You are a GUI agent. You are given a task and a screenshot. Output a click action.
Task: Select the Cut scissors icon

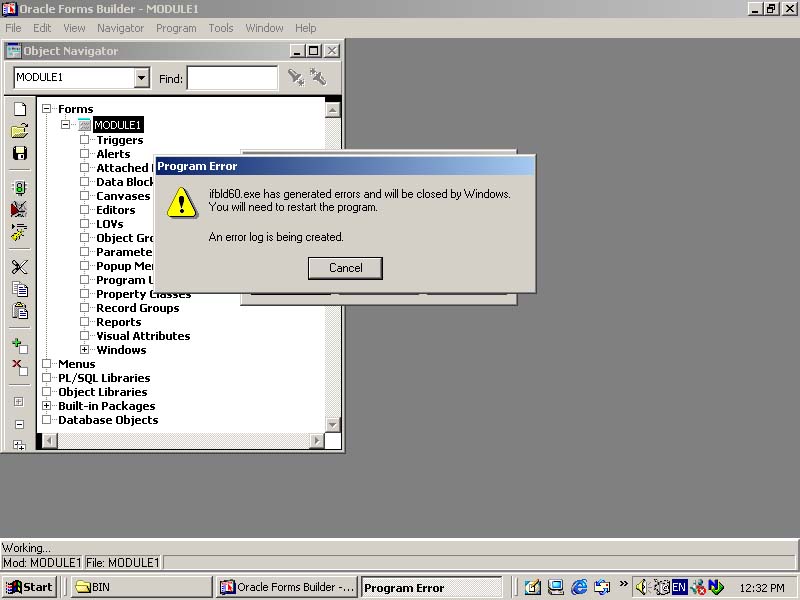pyautogui.click(x=19, y=267)
